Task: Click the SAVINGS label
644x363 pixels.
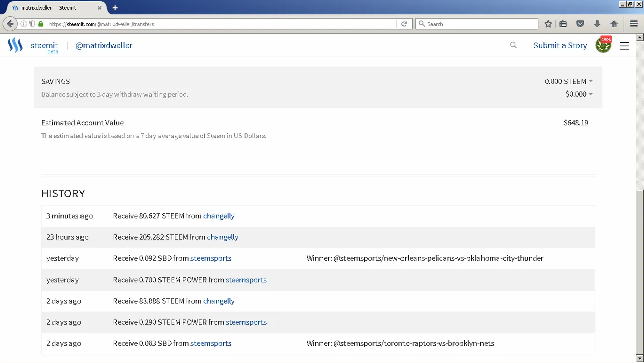Action: click(55, 81)
